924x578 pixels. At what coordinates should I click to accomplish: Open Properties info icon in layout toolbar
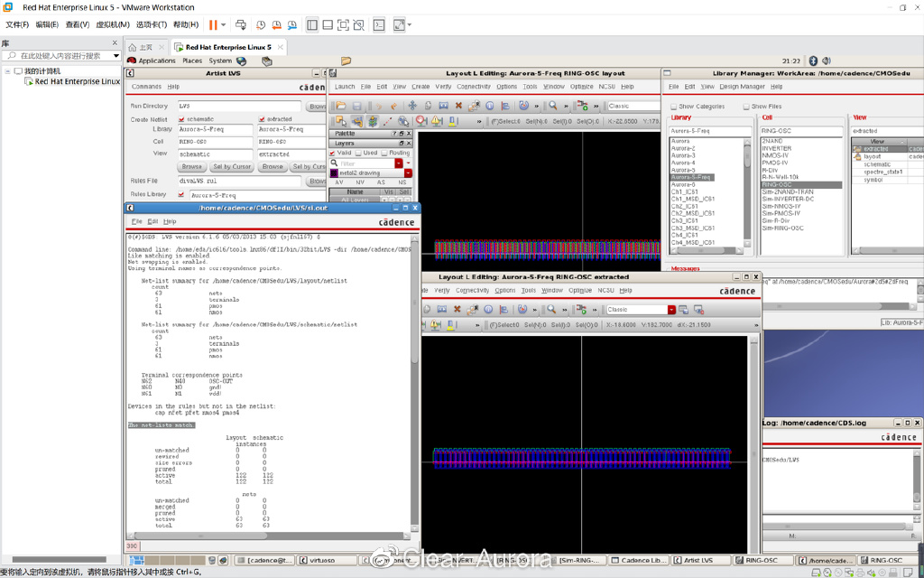[489, 107]
